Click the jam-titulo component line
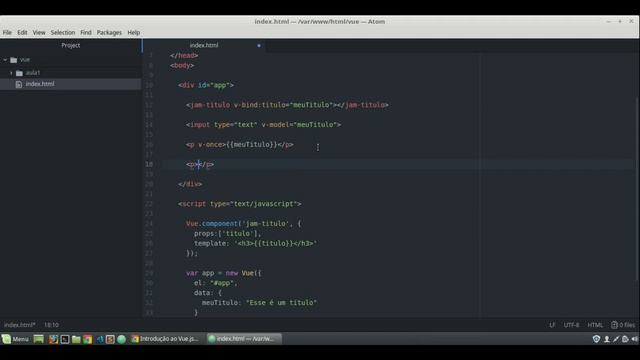 point(287,105)
